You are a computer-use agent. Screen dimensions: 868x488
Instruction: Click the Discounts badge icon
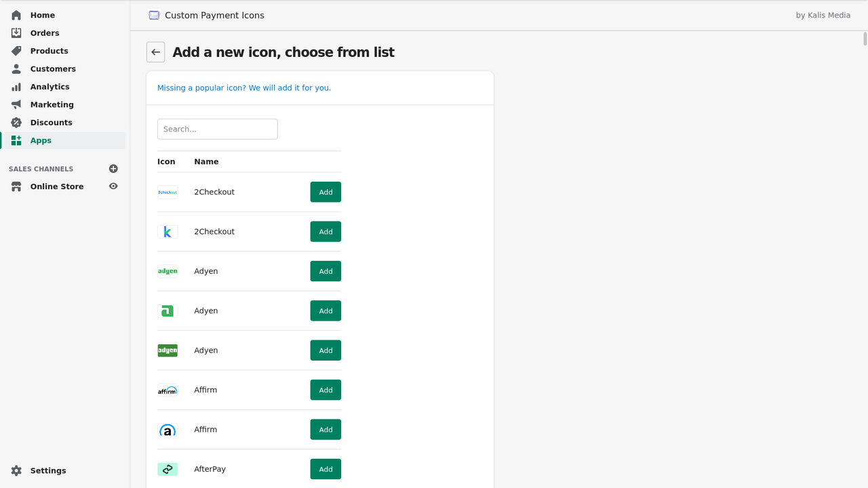(16, 123)
